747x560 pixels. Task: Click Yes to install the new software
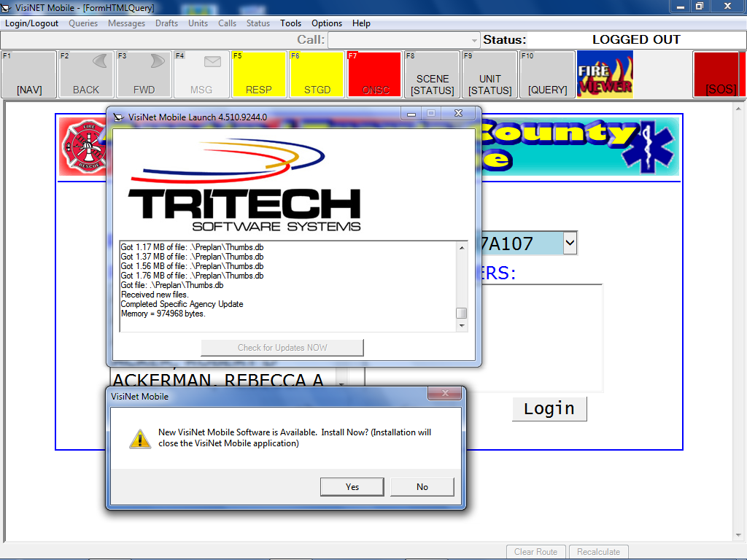click(x=352, y=486)
